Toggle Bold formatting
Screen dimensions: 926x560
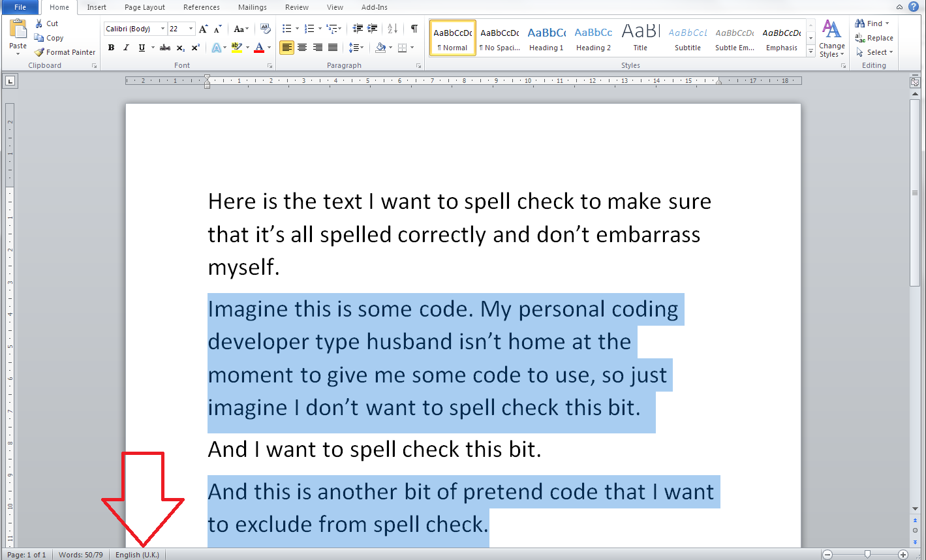(x=111, y=48)
